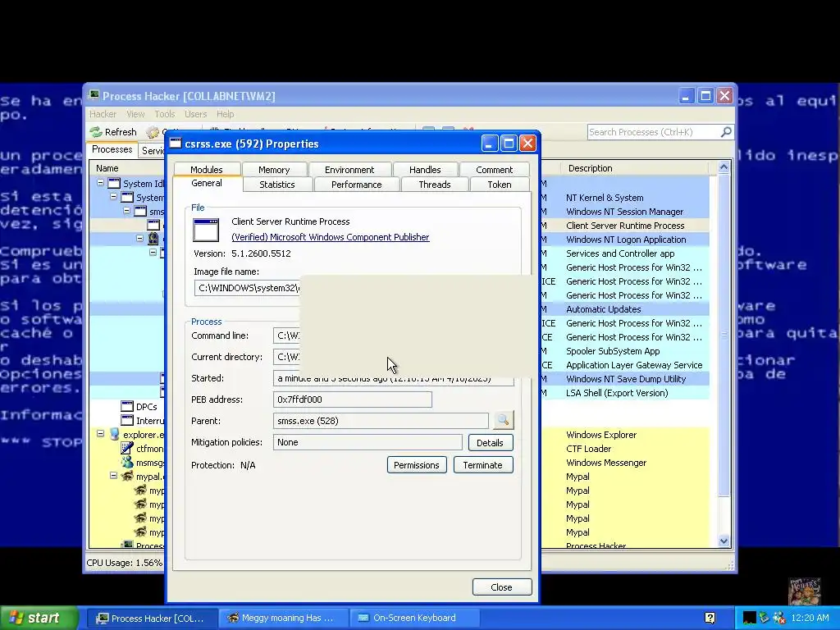Click the large csrss.exe file icon in File group

pos(206,231)
